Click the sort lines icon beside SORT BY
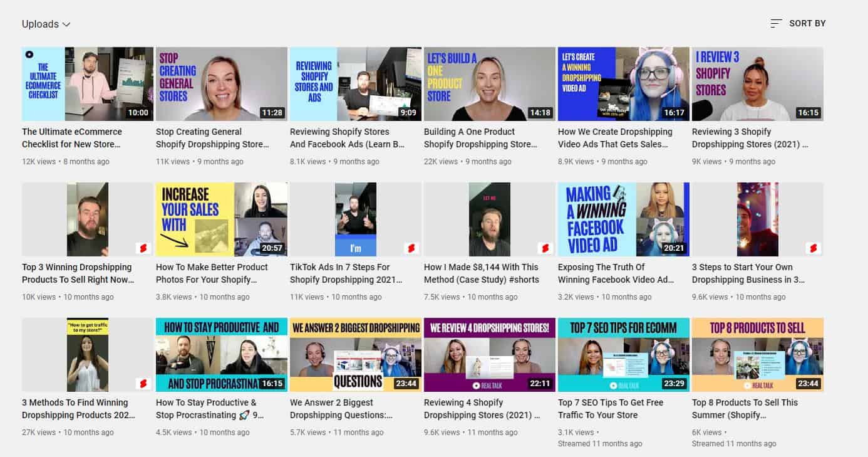This screenshot has height=457, width=868. pos(776,23)
